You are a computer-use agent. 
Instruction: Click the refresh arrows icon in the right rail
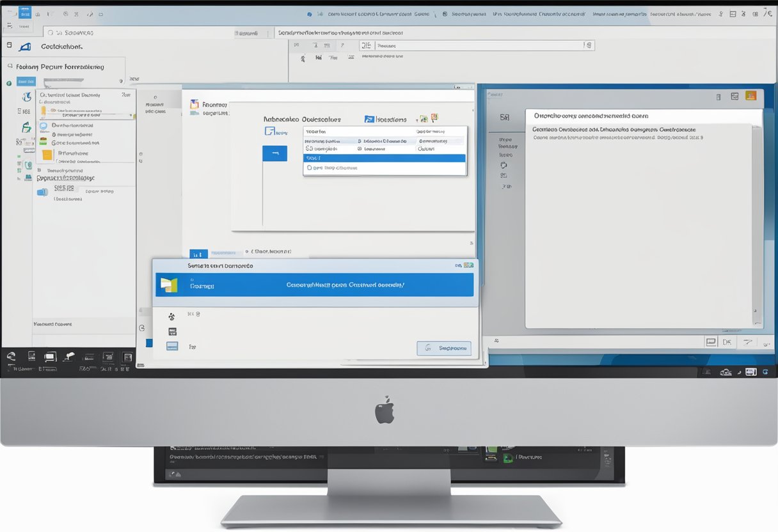point(504,164)
